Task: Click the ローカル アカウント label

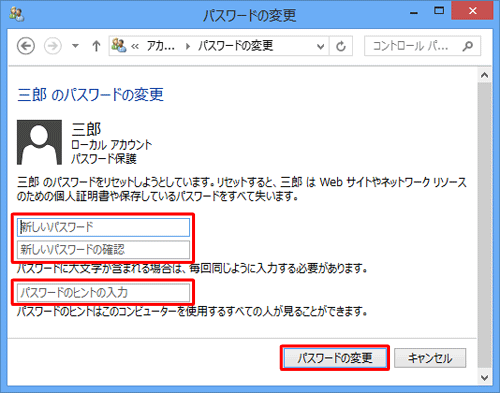Action: (x=112, y=145)
